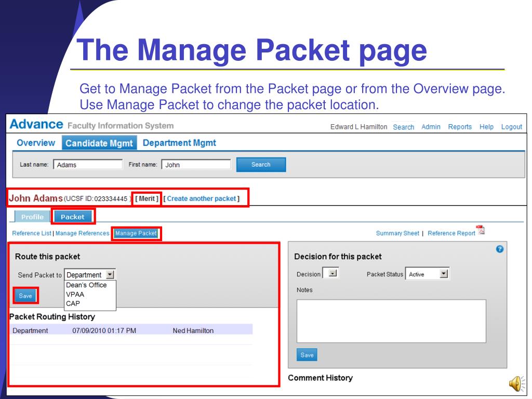
Task: Switch to the Profile tab
Action: [32, 217]
